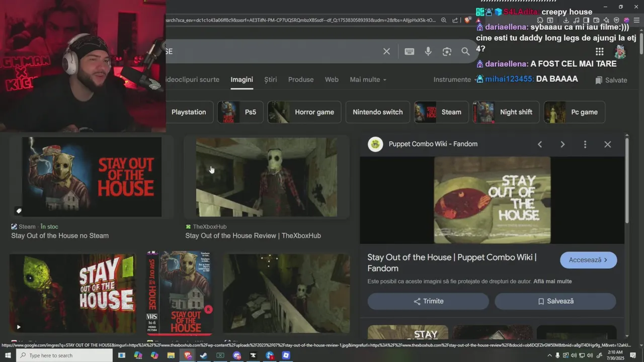
Task: Open the browser downloads icon
Action: click(x=566, y=20)
